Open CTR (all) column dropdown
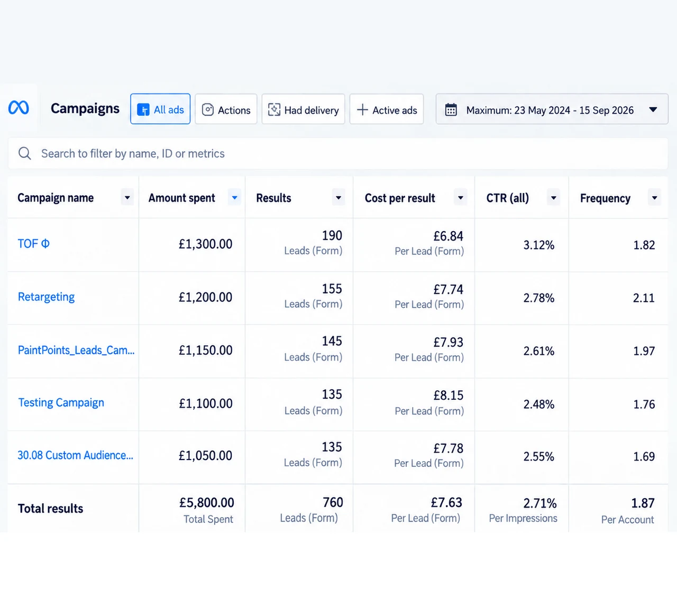This screenshot has height=616, width=677. tap(554, 198)
